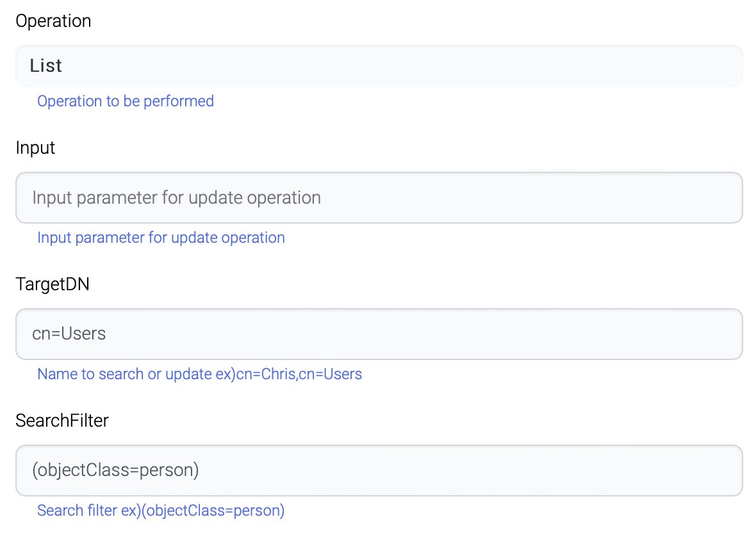The height and width of the screenshot is (533, 756).
Task: Open the Operation dropdown showing List
Action: click(378, 66)
